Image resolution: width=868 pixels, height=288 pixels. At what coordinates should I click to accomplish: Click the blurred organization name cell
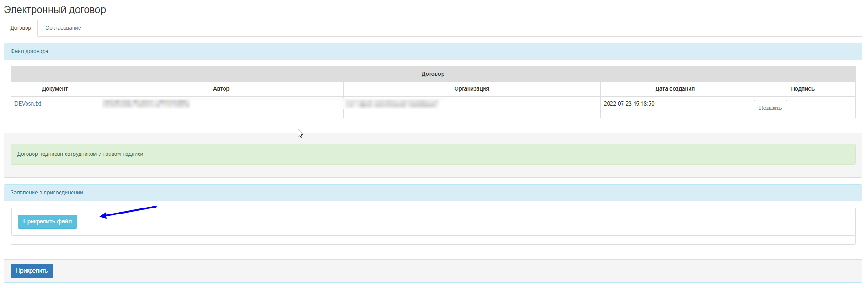tap(393, 104)
